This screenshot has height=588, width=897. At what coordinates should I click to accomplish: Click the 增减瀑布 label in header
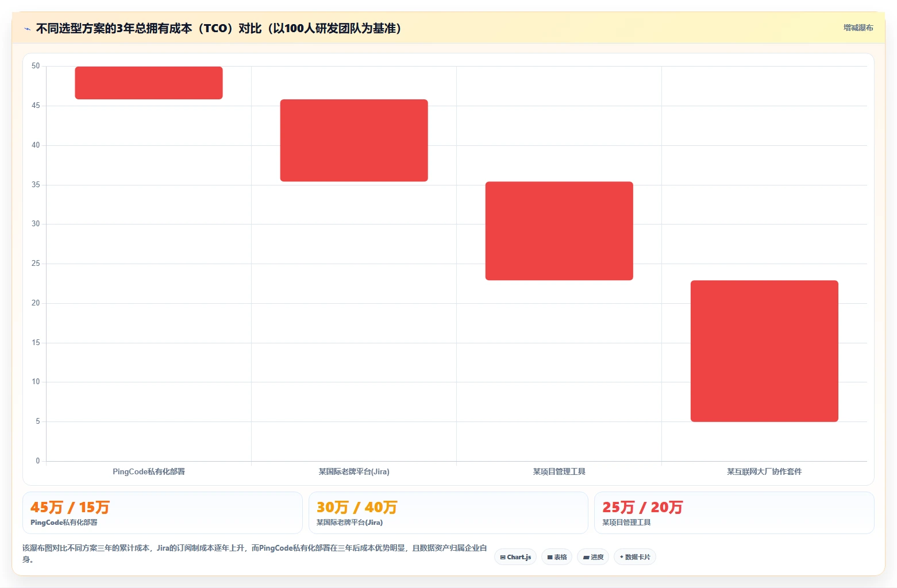coord(858,28)
